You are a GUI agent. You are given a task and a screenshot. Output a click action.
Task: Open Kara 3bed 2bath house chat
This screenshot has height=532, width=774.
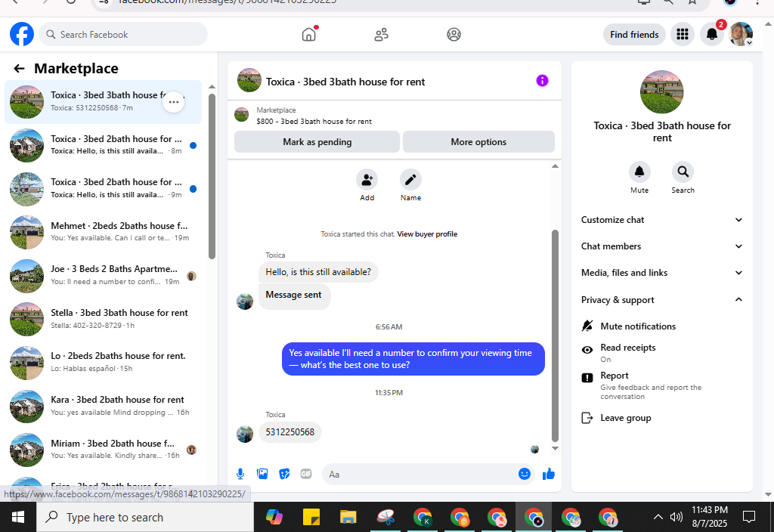103,406
